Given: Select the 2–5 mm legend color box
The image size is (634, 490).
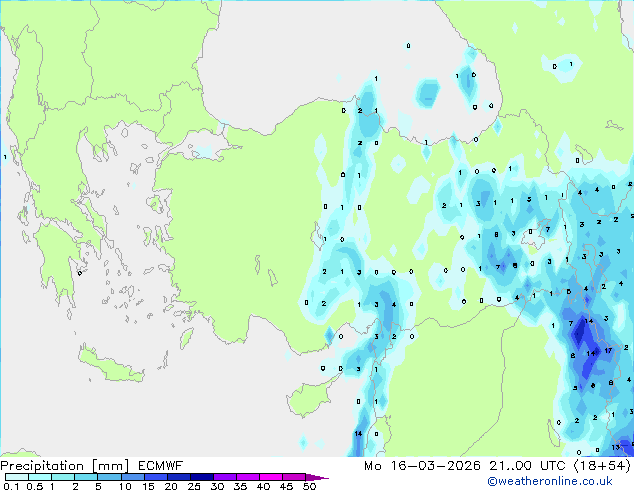Looking at the screenshot, I should click(86, 477).
